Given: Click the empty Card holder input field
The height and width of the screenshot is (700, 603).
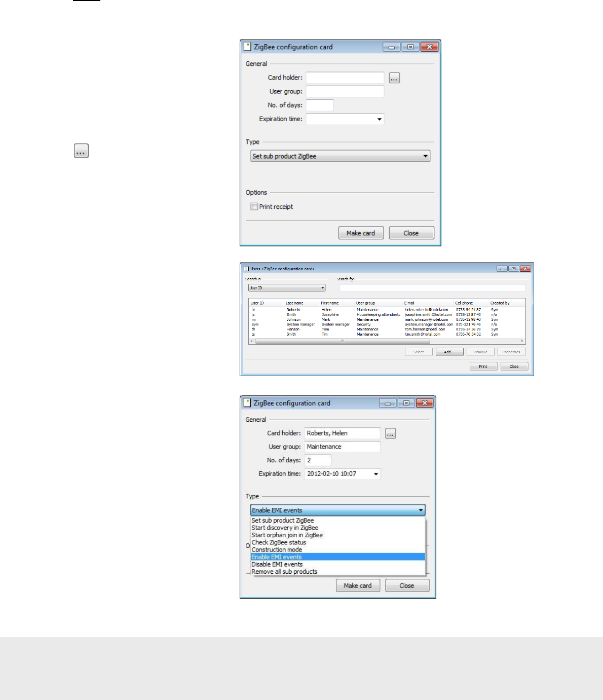Looking at the screenshot, I should (345, 78).
